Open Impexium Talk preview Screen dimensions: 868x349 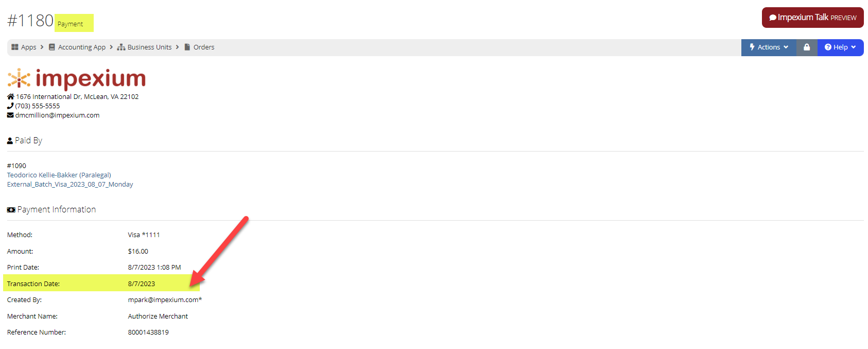pyautogui.click(x=813, y=18)
